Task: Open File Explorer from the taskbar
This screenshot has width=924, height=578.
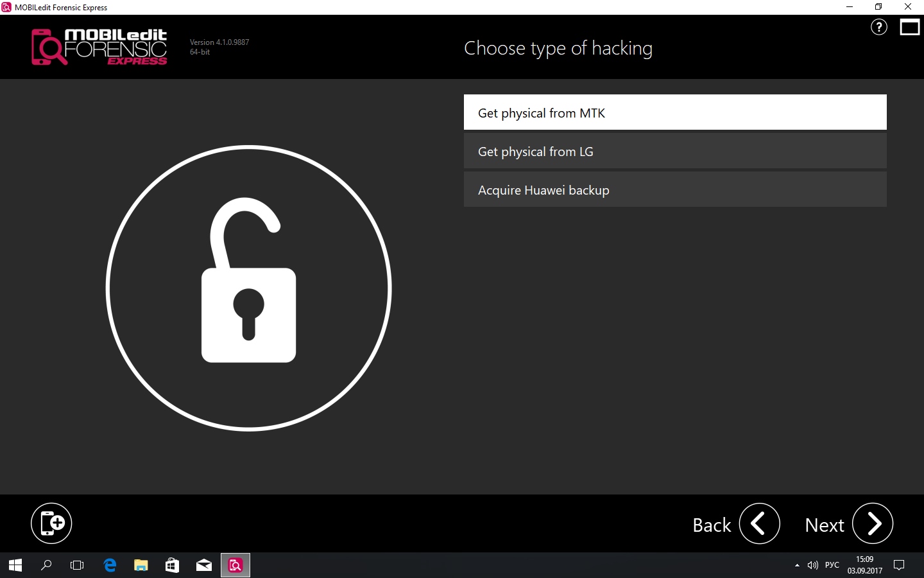Action: tap(141, 565)
